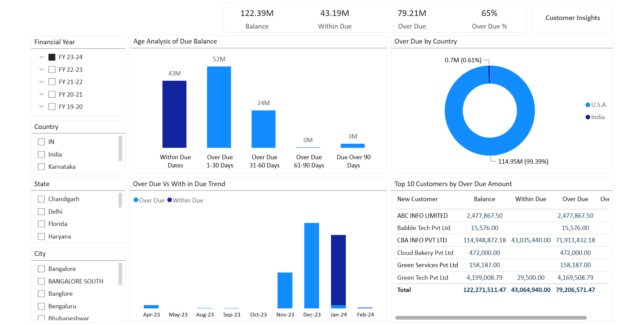Check Bangalore city checkbox

click(x=41, y=269)
